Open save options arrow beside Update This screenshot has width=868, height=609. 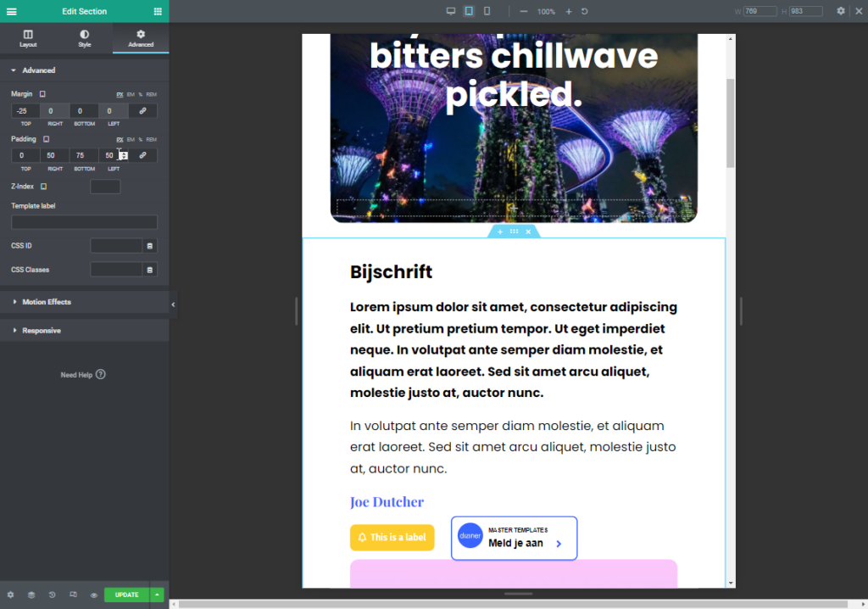[x=157, y=595]
